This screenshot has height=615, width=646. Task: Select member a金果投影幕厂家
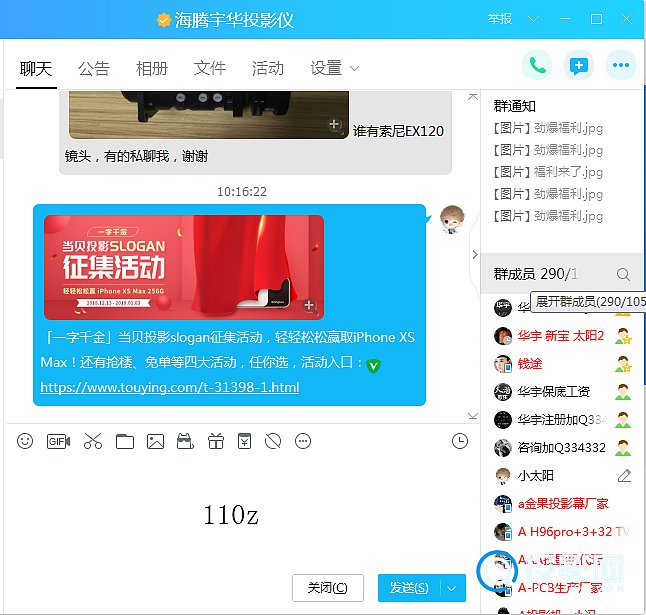(562, 503)
